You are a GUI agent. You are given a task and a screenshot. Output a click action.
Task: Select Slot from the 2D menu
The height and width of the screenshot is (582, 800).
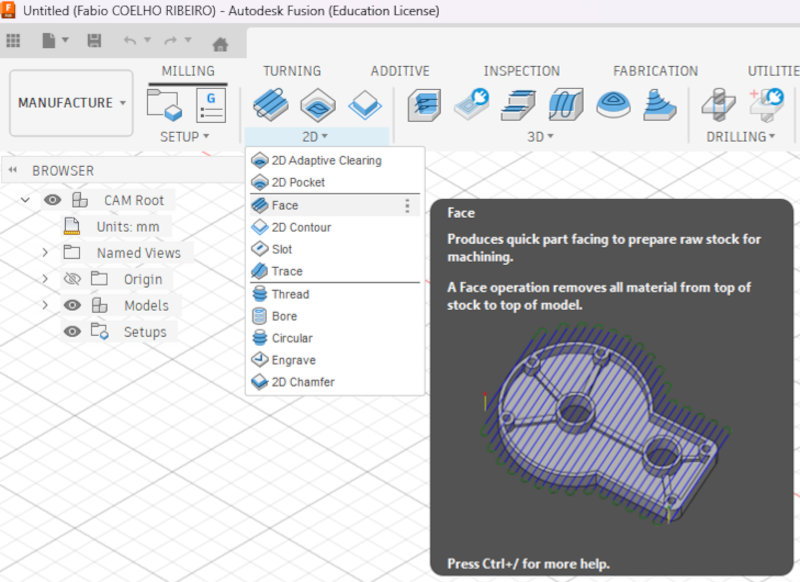point(335,249)
